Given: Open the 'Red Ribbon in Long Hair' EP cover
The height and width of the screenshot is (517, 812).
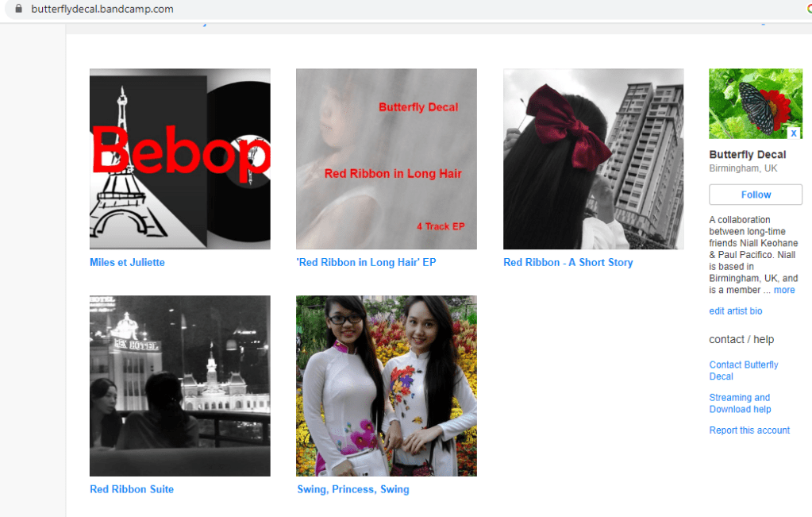Looking at the screenshot, I should coord(387,159).
